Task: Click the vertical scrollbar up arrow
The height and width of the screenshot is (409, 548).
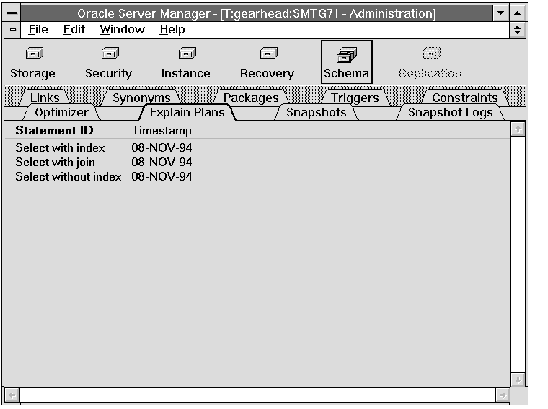Action: [518, 129]
